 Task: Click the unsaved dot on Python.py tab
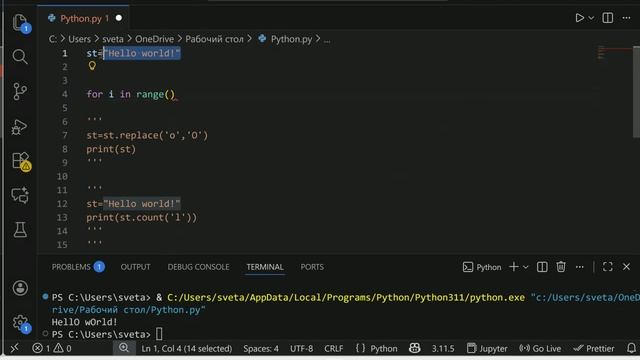coord(119,18)
